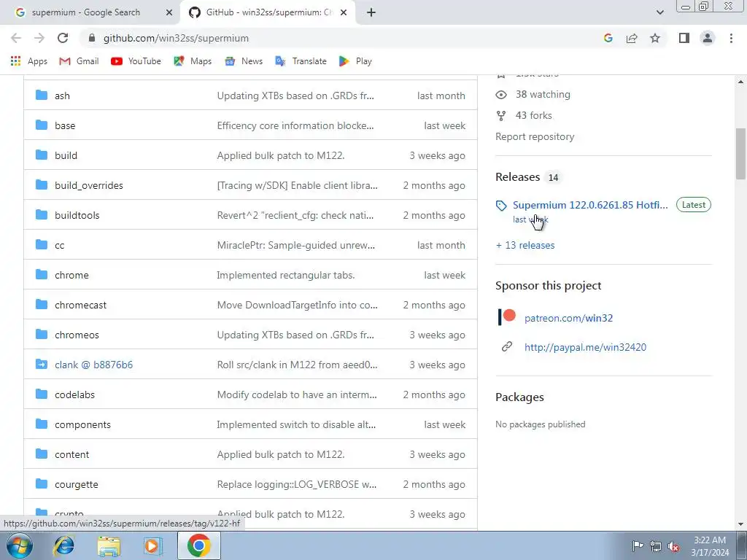Image resolution: width=747 pixels, height=560 pixels.
Task: Go forward with the browser forward arrow
Action: (x=39, y=38)
